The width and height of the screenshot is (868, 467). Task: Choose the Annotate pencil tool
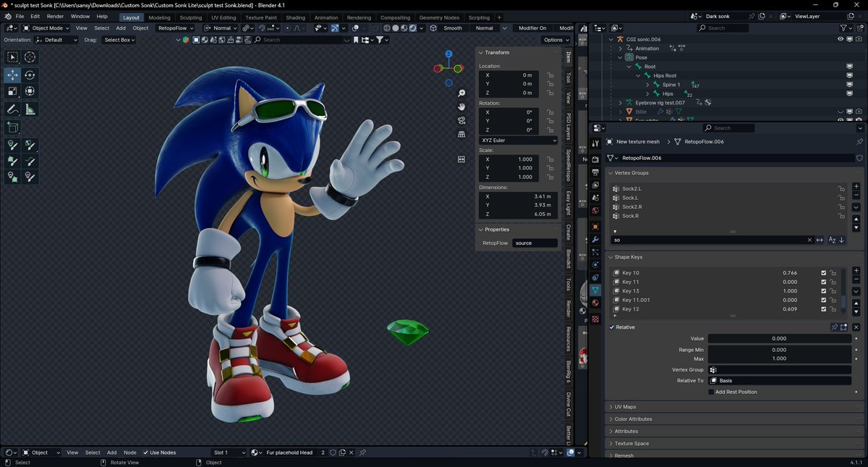point(12,109)
